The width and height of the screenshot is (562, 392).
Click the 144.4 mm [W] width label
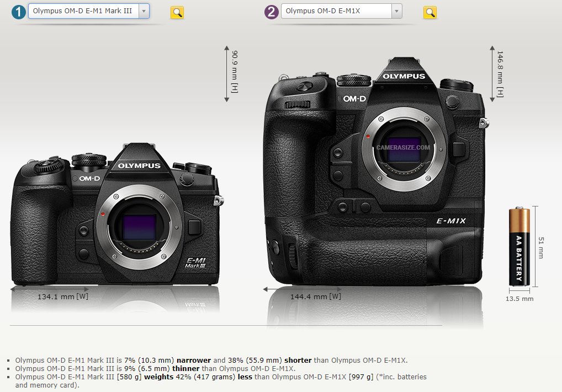pyautogui.click(x=315, y=296)
